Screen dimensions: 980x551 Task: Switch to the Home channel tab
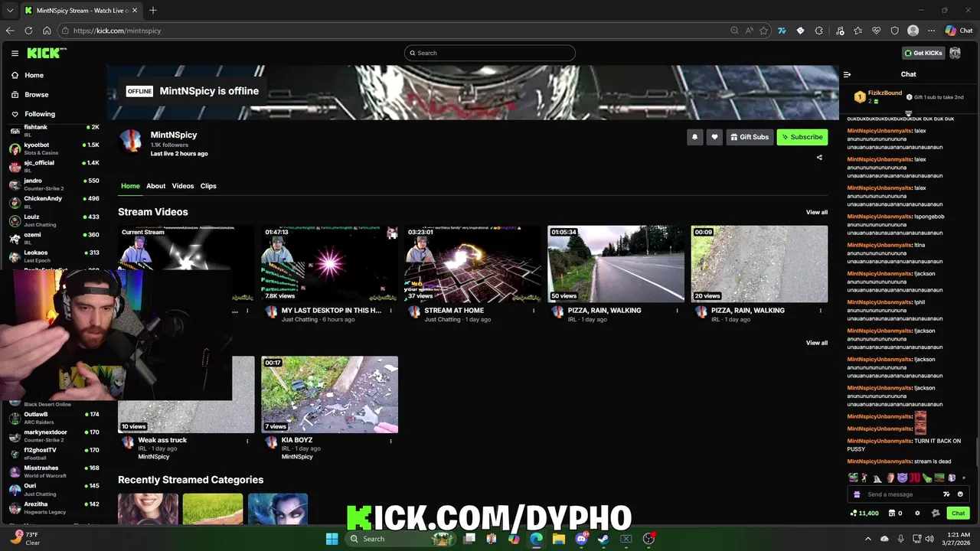(130, 186)
